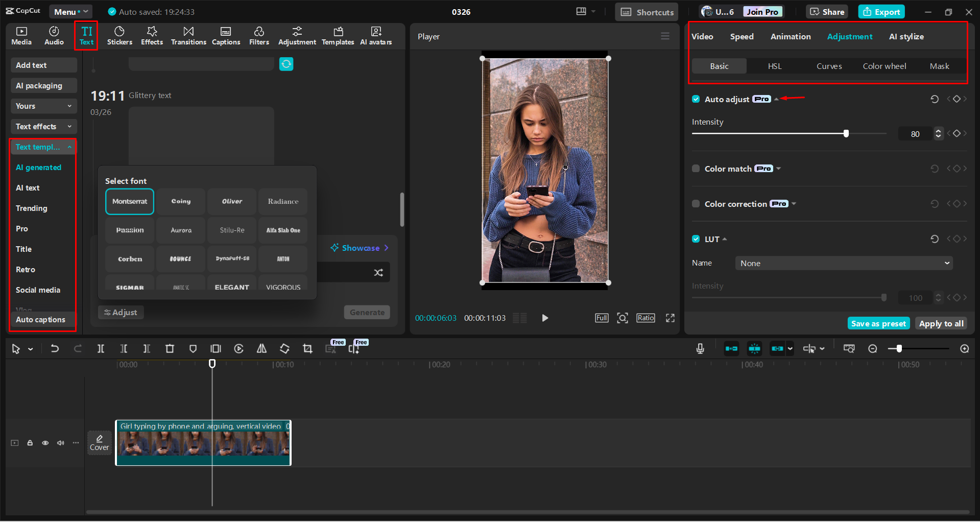The height and width of the screenshot is (522, 980).
Task: Open the Voiceover microphone tool
Action: click(700, 348)
